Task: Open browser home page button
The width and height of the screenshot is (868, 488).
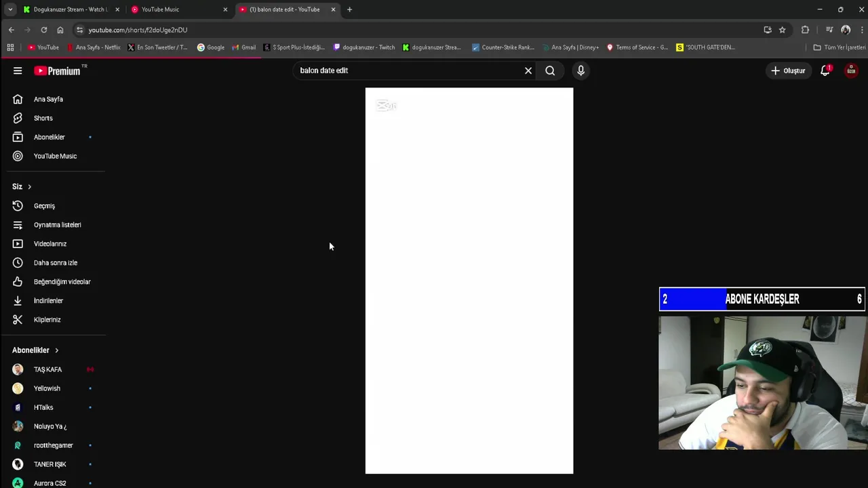Action: 60,30
